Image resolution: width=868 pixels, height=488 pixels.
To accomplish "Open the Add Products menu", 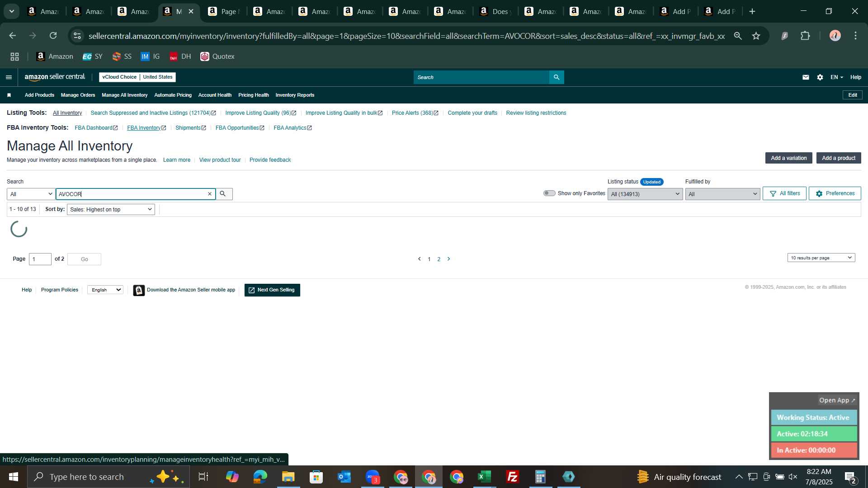I will point(39,95).
